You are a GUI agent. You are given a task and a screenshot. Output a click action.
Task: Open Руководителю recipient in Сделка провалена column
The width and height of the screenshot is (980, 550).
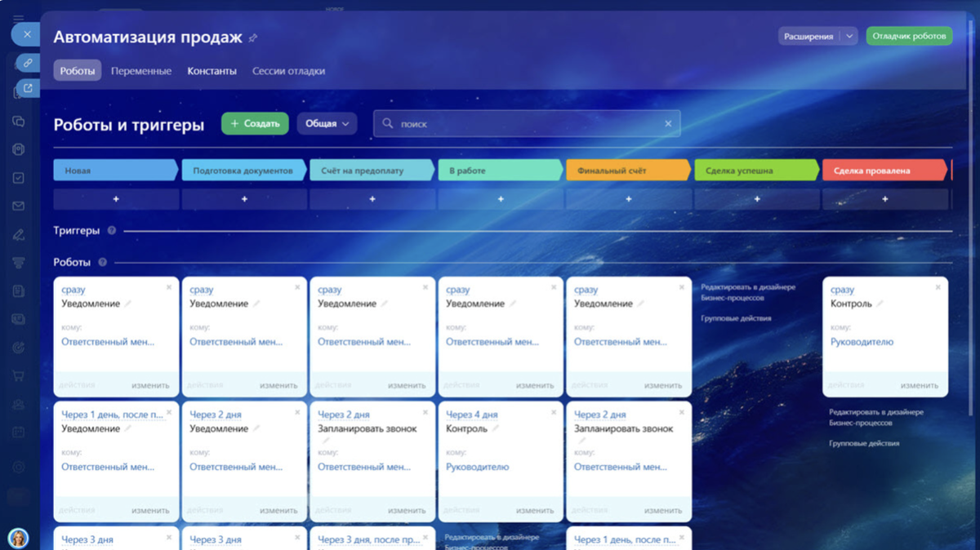(862, 342)
